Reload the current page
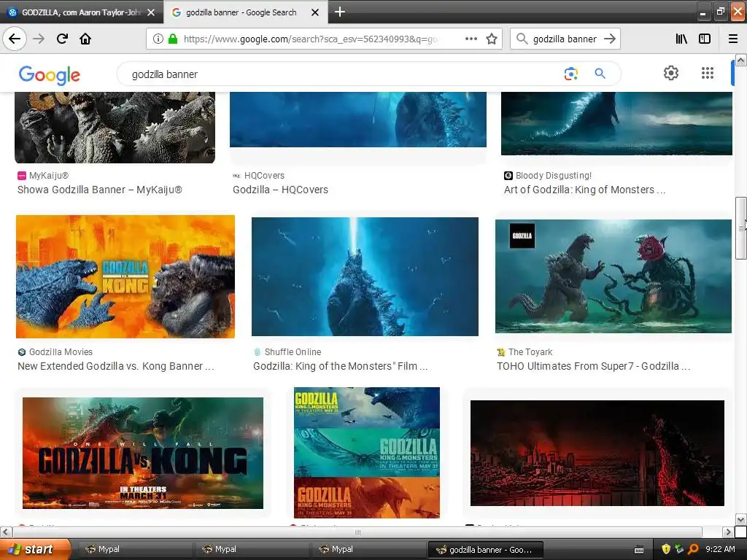Image resolution: width=747 pixels, height=560 pixels. tap(62, 39)
